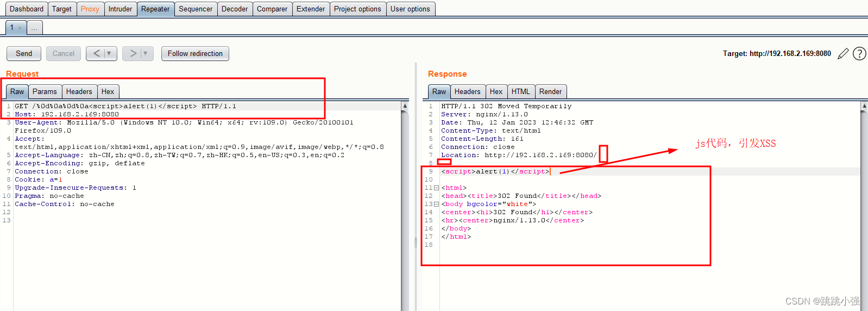Select the Repeater tab

tap(155, 9)
